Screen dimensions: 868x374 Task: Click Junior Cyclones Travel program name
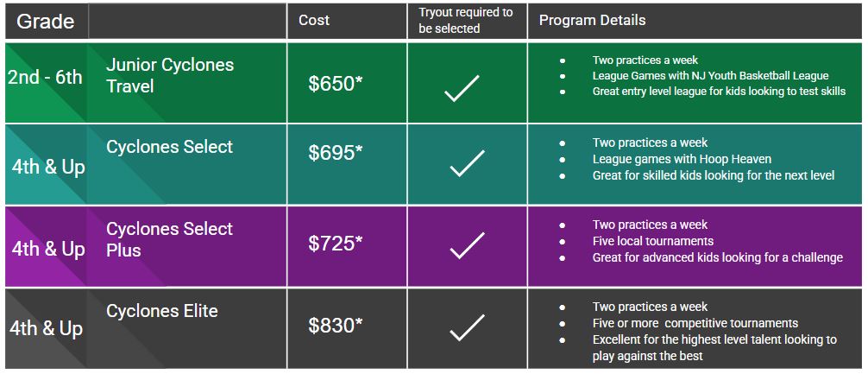click(x=170, y=75)
